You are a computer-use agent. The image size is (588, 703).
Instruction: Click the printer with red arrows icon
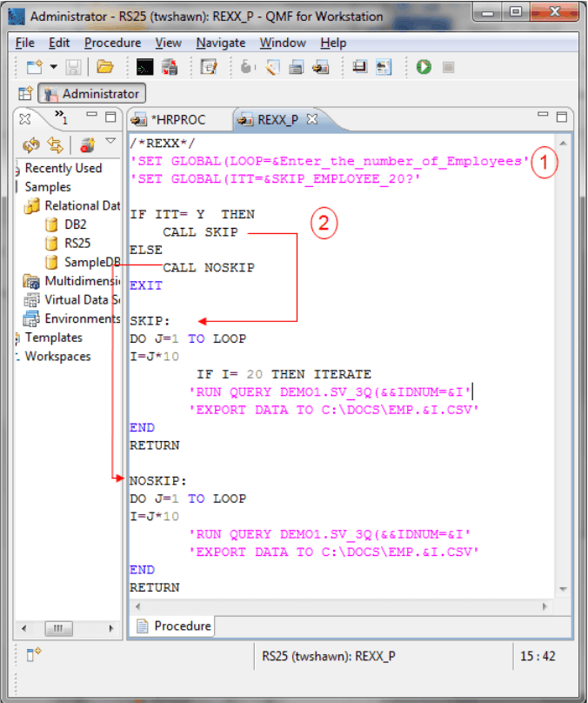click(170, 67)
